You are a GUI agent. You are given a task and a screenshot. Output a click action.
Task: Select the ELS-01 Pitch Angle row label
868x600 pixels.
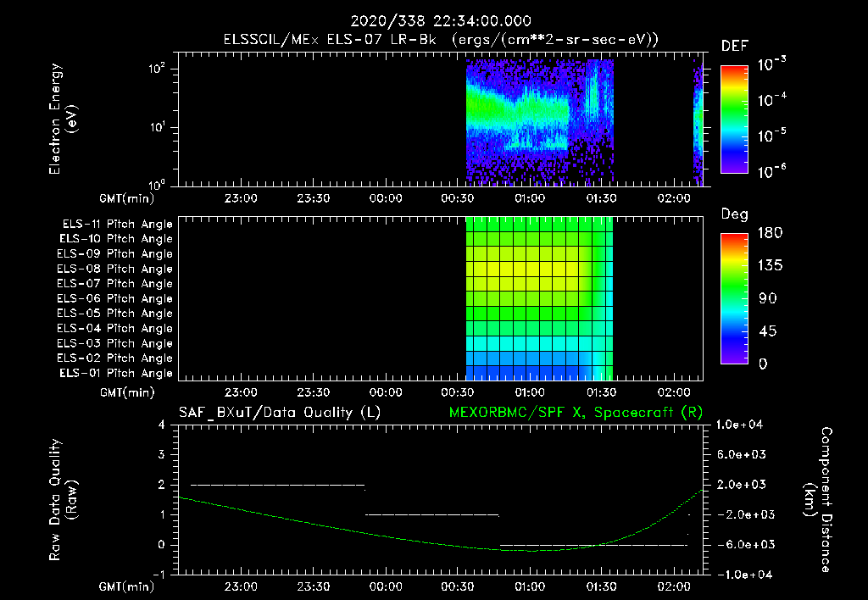(116, 374)
